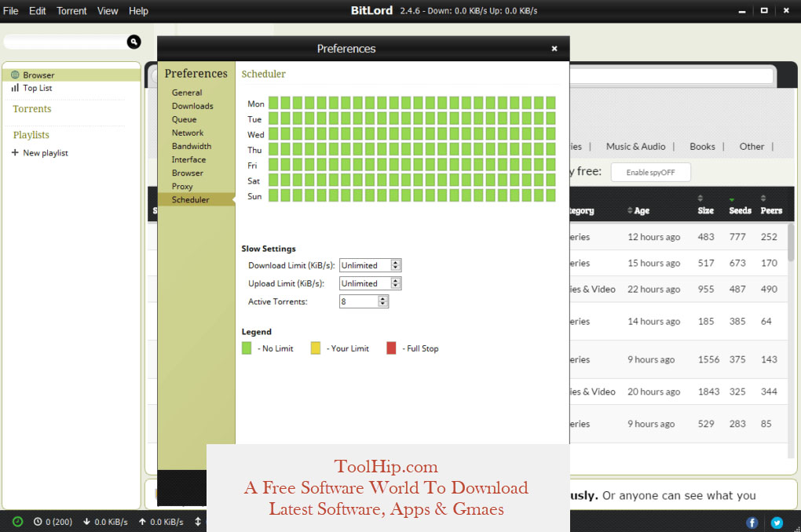
Task: Click the Enable spyOFF button
Action: [651, 172]
